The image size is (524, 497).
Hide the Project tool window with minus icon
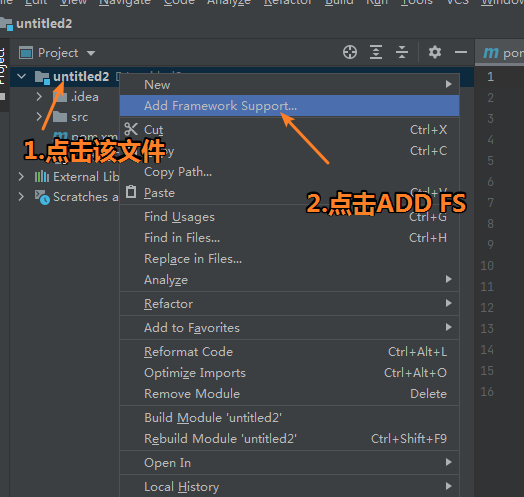click(x=461, y=52)
